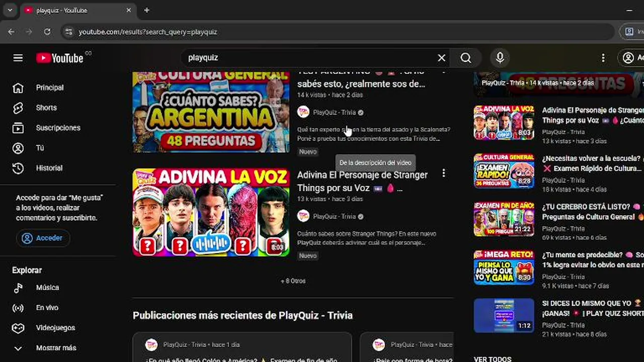Open the Examen Rápido 8:28 thumbnail
The image size is (644, 362).
[x=504, y=171]
